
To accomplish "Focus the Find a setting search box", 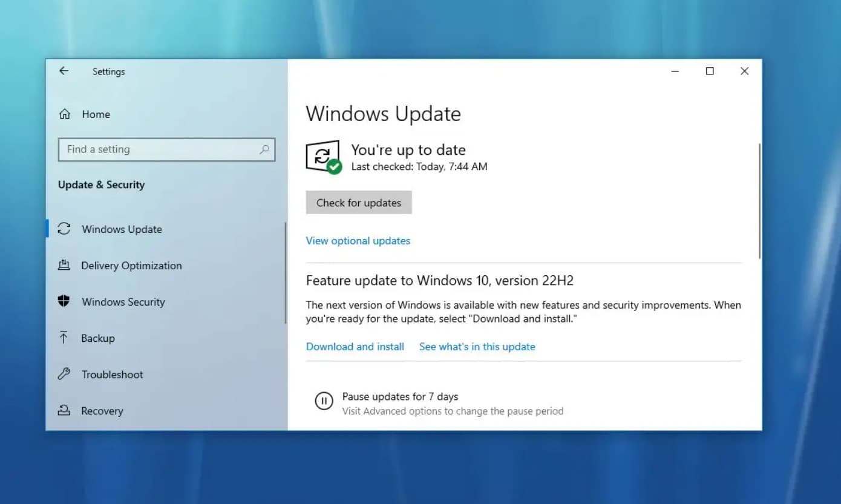I will [166, 149].
